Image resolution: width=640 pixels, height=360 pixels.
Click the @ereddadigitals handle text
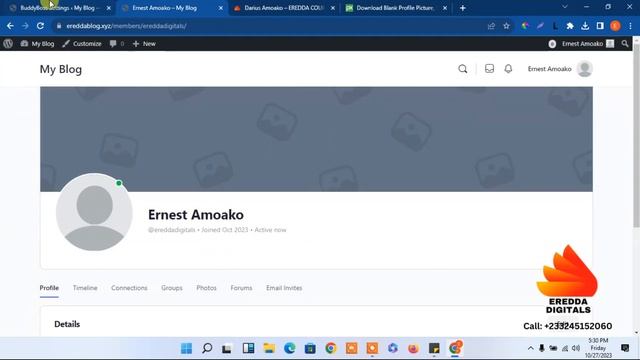171,230
